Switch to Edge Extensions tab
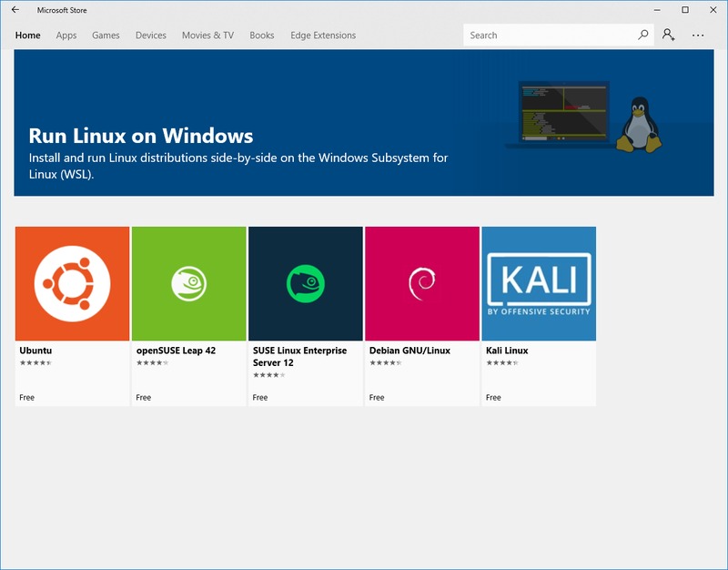The image size is (728, 570). (323, 36)
